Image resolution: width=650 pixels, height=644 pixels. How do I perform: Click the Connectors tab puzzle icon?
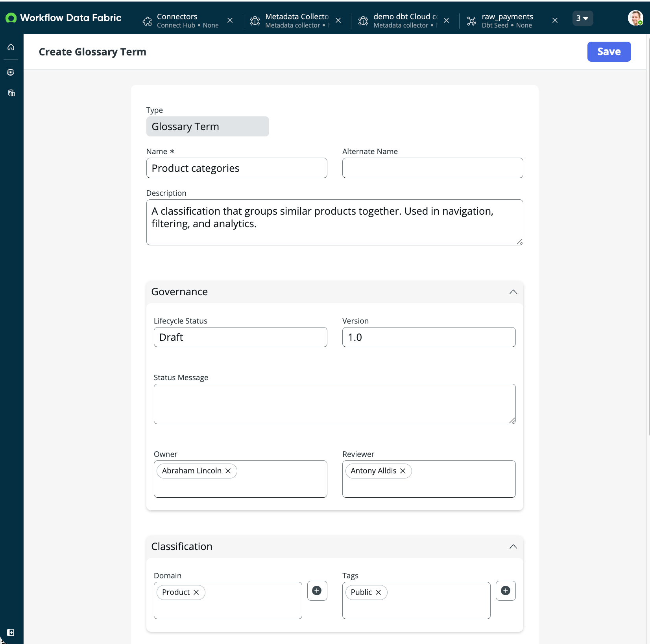147,21
